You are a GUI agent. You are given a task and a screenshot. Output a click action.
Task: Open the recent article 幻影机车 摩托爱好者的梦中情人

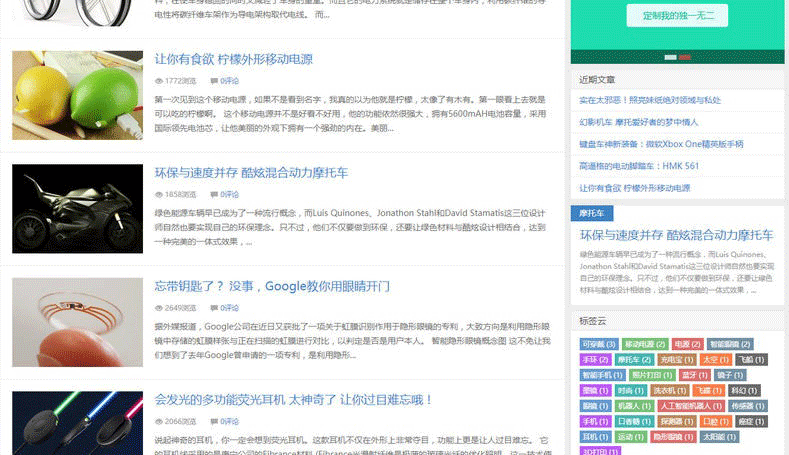coord(639,122)
